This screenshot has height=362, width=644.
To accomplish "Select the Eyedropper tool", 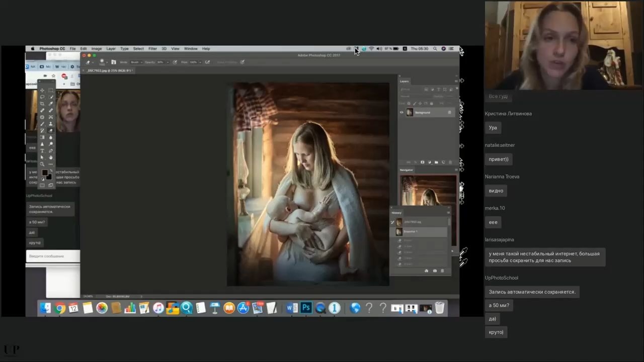I will coord(51,104).
